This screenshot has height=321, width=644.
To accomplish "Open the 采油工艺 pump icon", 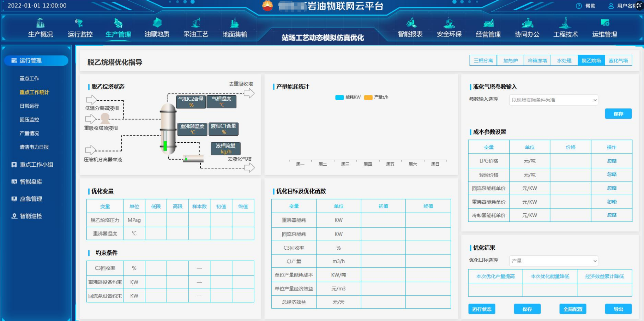I will pos(196,23).
